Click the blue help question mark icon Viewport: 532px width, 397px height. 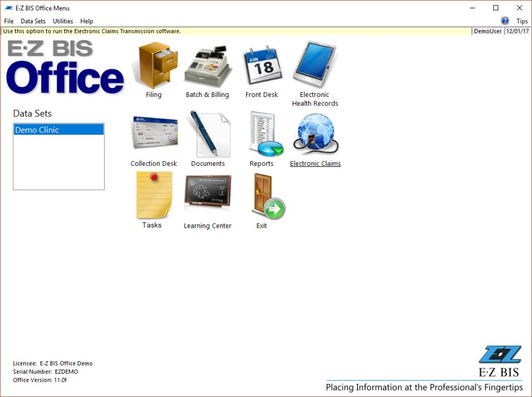[x=505, y=21]
